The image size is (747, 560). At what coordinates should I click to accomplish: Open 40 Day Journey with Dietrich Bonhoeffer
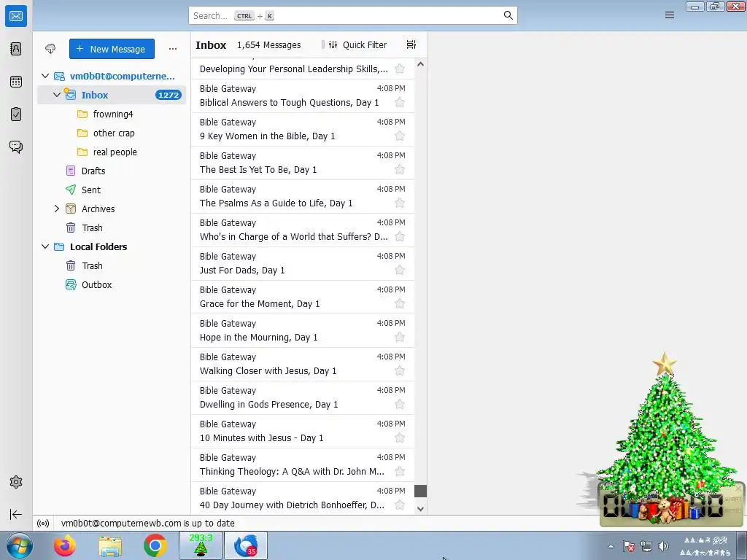[x=303, y=498]
